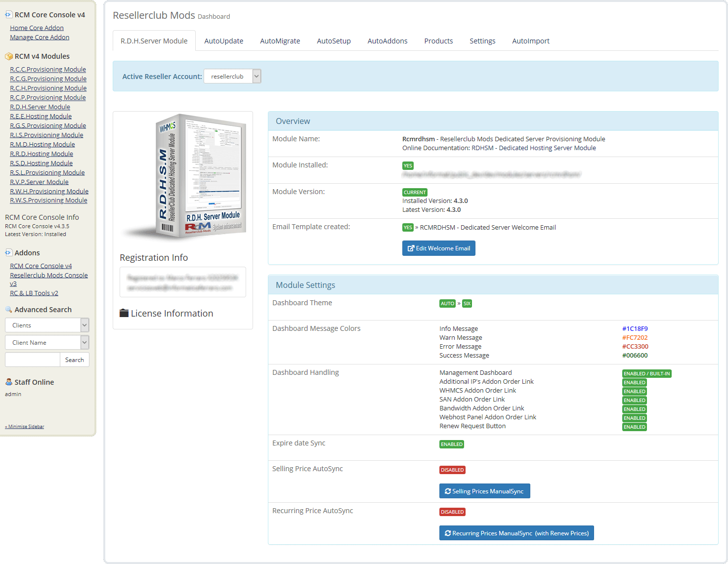Open the R.E.E.Hosting Module link
This screenshot has height=564, width=728.
[x=41, y=117]
